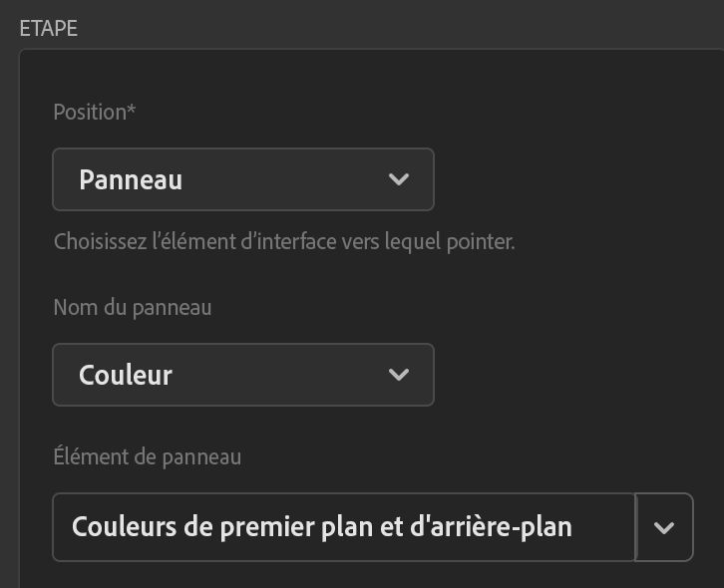The height and width of the screenshot is (588, 724).
Task: Click the required asterisk next to Position
Action: coord(132,109)
